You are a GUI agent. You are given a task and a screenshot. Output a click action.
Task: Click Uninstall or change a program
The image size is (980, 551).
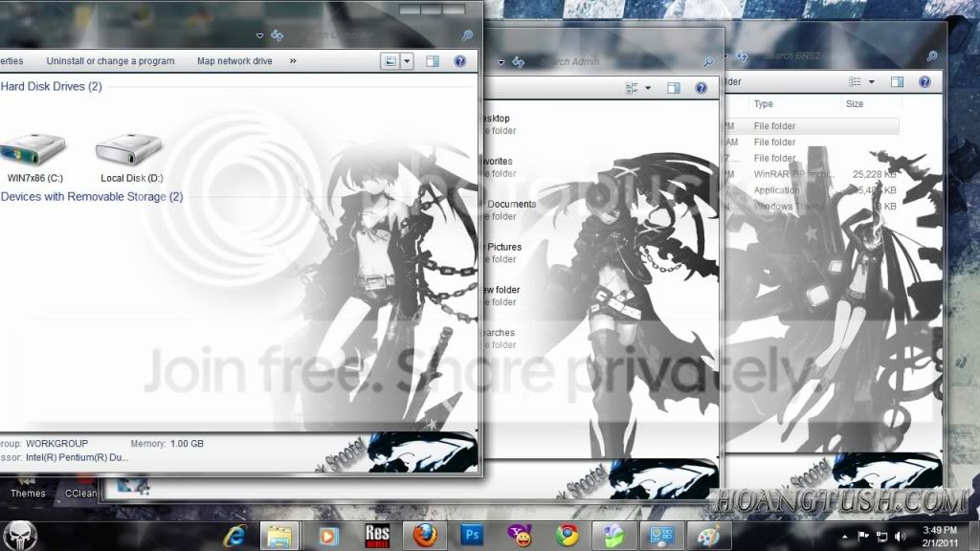pos(111,61)
